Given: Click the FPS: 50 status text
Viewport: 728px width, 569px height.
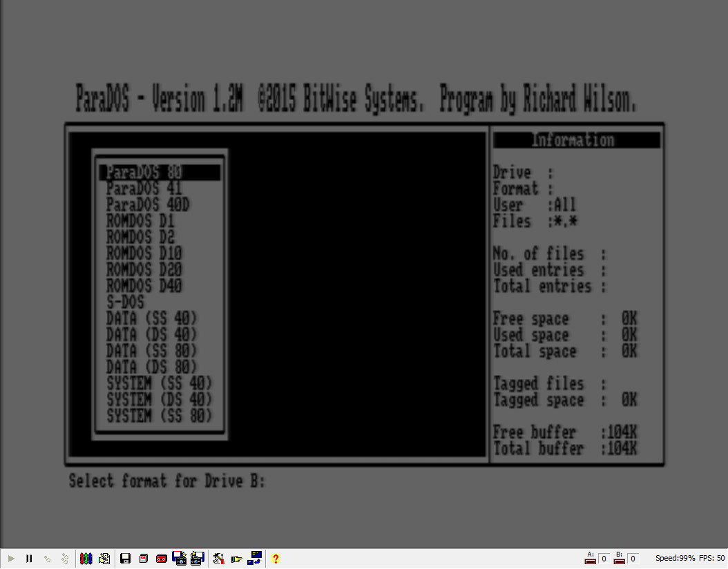Looking at the screenshot, I should coord(711,559).
